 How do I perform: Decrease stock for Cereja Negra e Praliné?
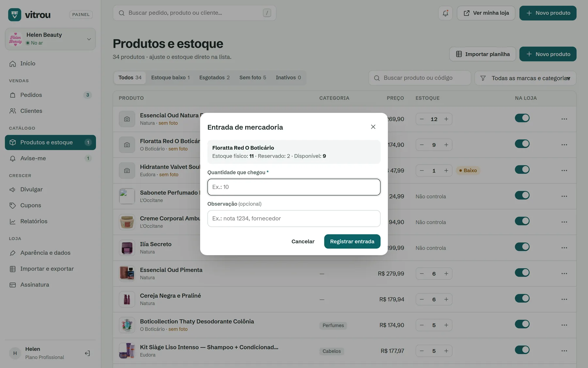tap(422, 299)
